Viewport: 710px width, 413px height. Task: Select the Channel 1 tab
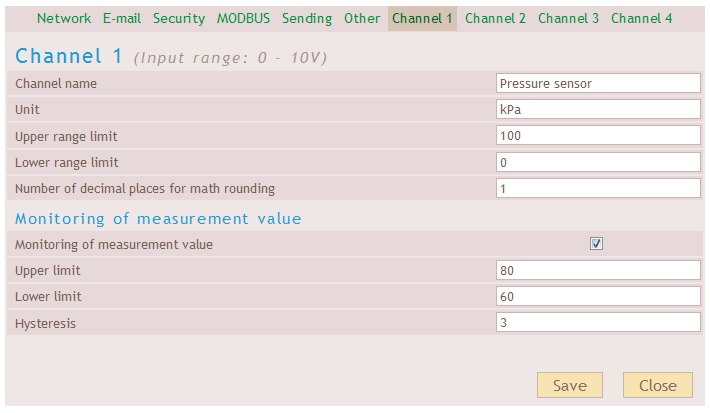pyautogui.click(x=422, y=19)
